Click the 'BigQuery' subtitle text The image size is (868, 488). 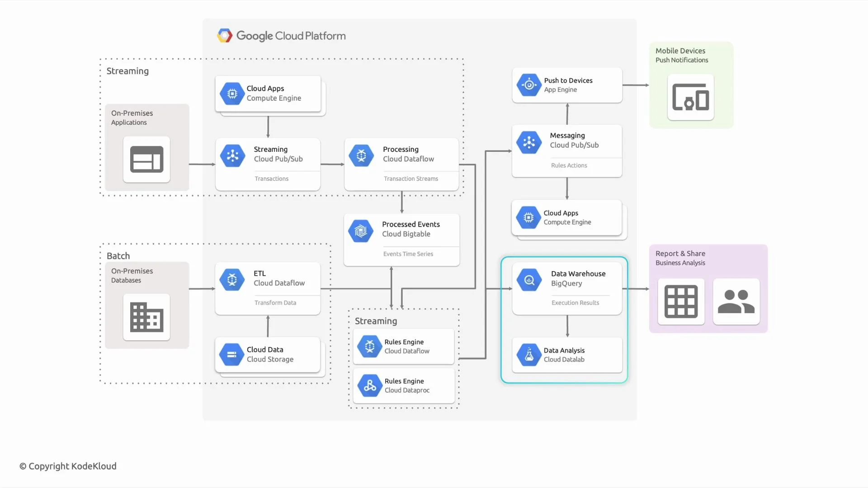tap(566, 283)
